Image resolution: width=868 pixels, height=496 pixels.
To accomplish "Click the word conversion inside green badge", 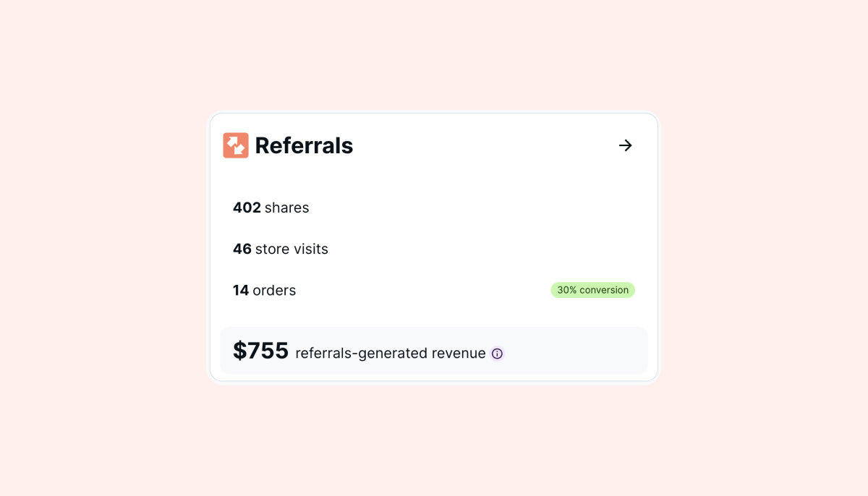I will 605,290.
